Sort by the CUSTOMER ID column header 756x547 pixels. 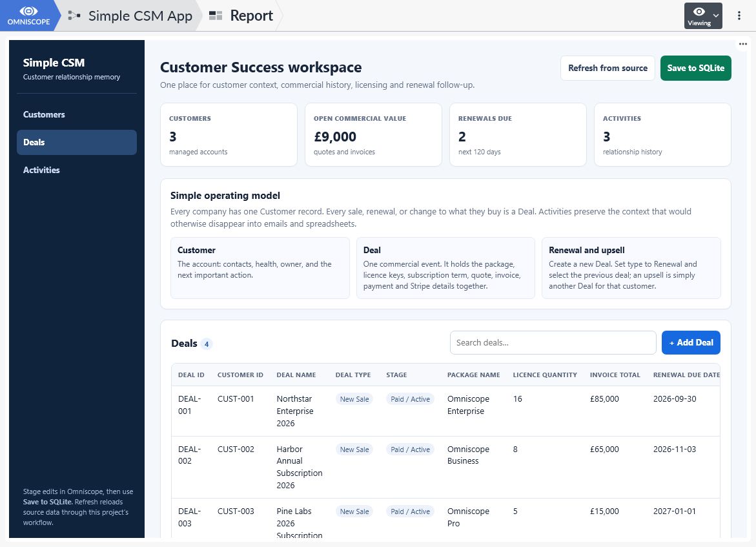(240, 375)
